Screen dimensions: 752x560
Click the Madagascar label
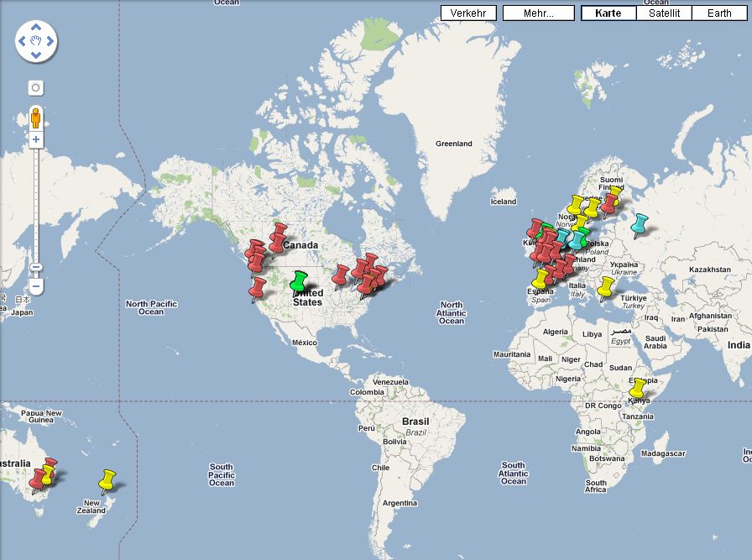click(663, 453)
